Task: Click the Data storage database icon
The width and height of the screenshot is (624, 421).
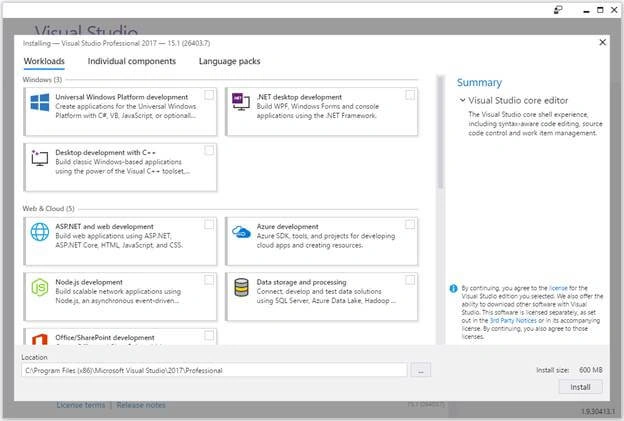Action: pos(241,287)
